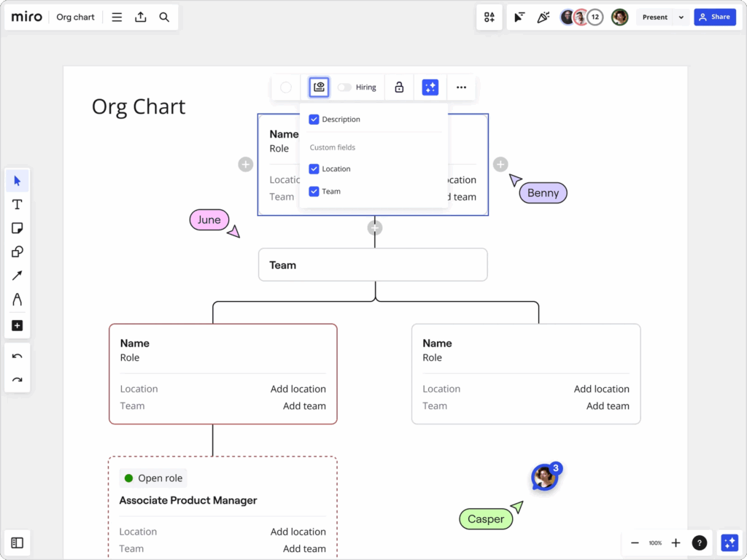
Task: Select the Connection line arrow tool
Action: pos(18,275)
